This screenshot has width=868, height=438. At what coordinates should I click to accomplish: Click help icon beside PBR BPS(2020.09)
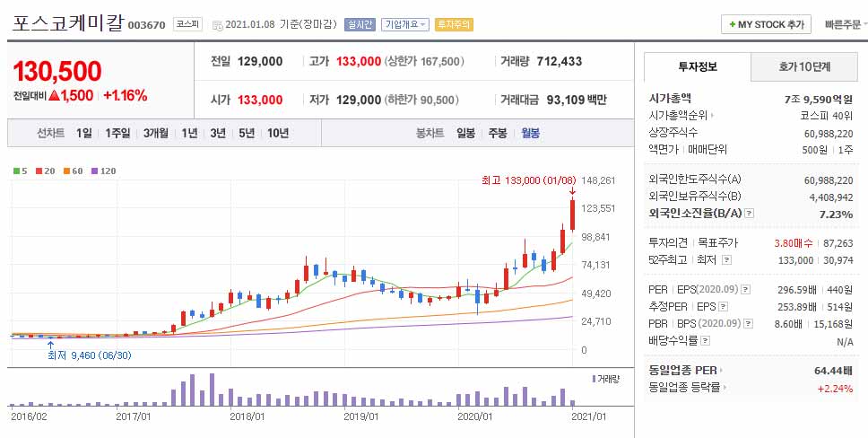749,324
